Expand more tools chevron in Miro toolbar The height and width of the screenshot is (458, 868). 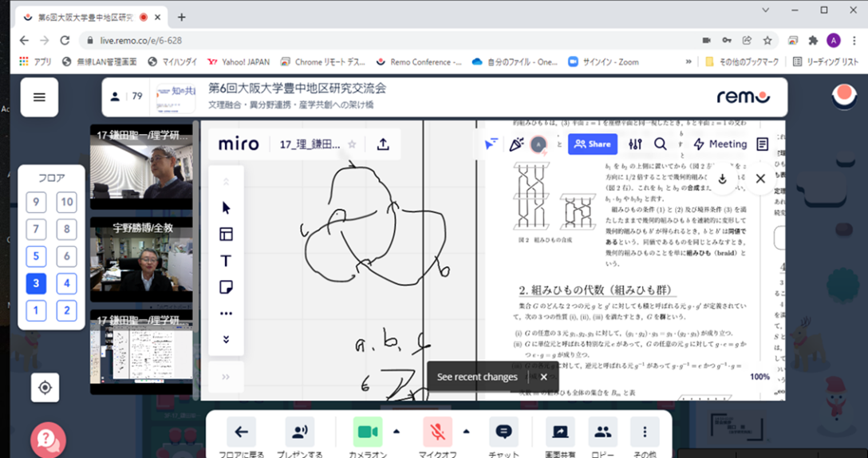(x=226, y=339)
